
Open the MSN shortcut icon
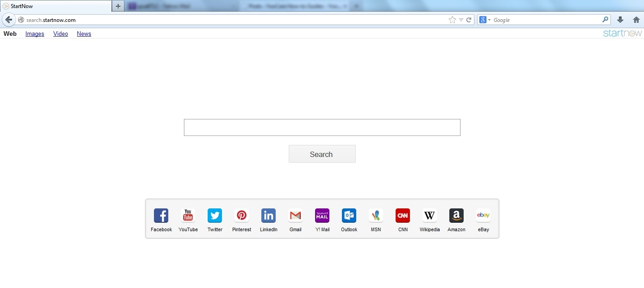[376, 216]
